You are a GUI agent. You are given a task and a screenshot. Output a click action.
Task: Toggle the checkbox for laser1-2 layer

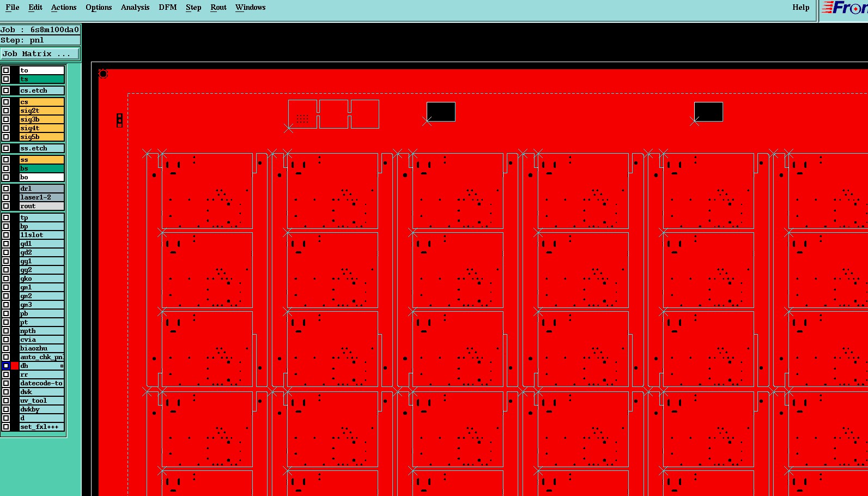(6, 197)
